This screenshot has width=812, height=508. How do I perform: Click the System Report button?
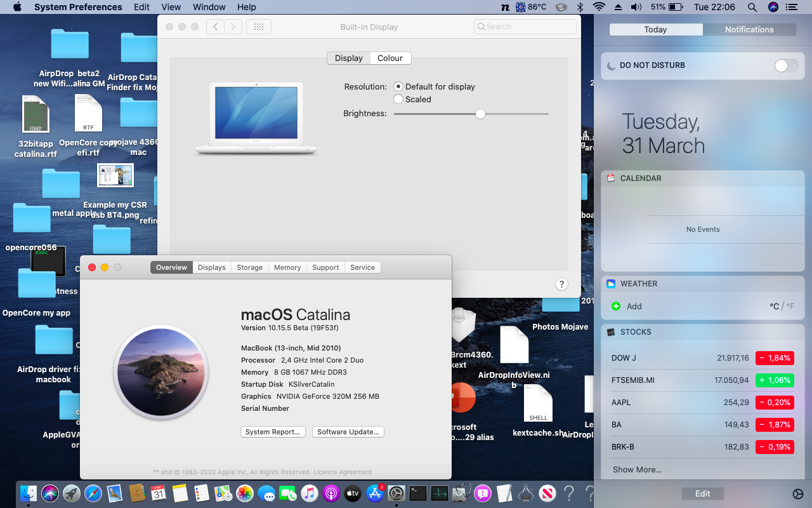coord(273,432)
